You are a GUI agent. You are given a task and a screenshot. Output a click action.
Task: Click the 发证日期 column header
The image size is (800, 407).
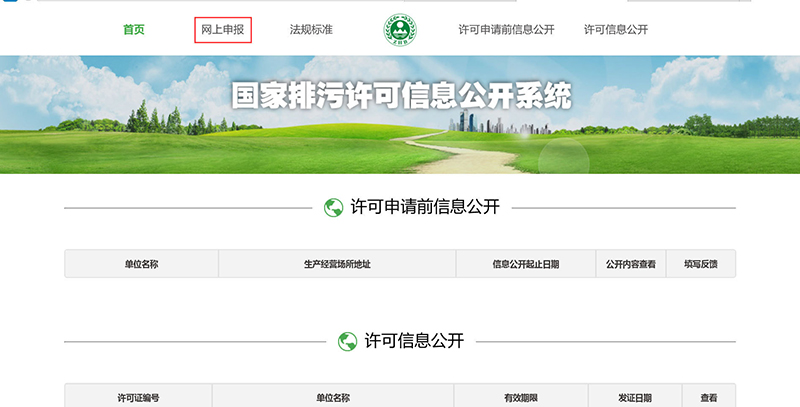[635, 397]
